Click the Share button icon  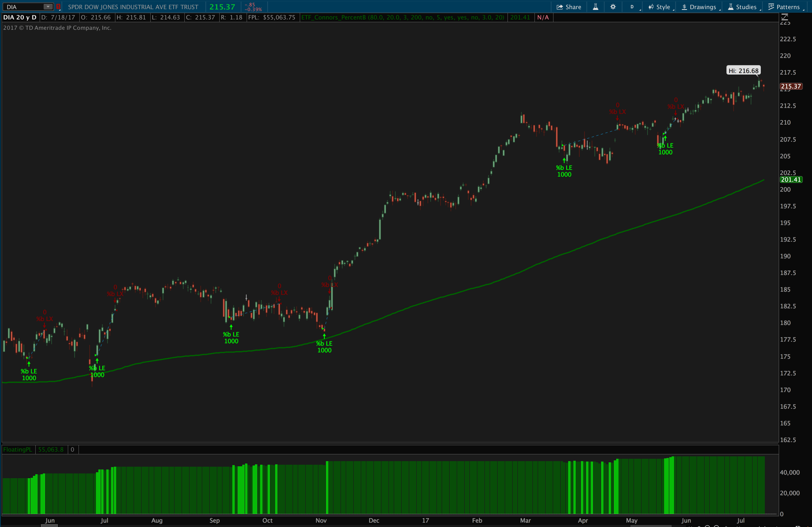point(560,7)
